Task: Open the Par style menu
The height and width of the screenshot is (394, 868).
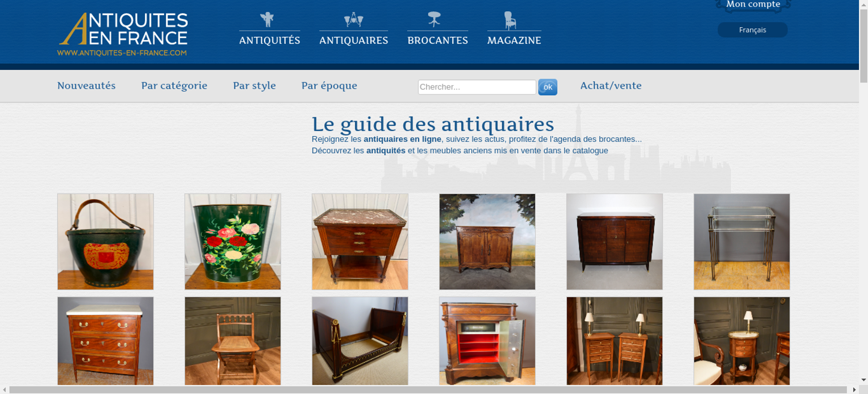Action: pos(254,86)
